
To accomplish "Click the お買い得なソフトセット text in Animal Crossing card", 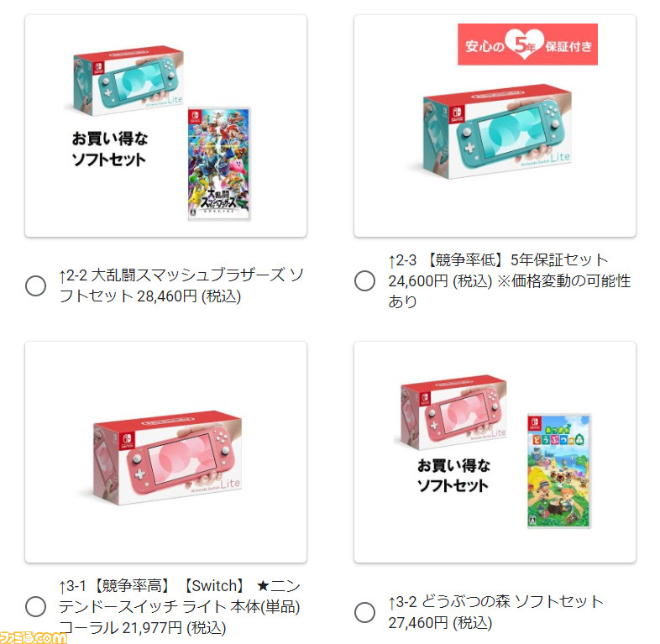I will [x=453, y=475].
